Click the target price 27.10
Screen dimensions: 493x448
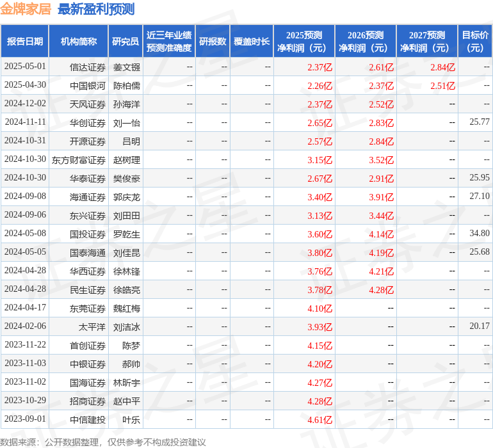(480, 196)
